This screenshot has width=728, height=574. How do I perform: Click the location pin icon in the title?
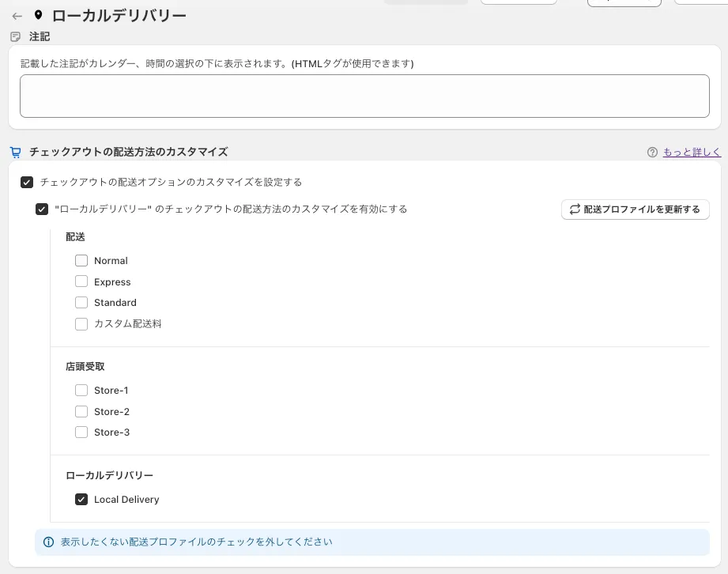click(39, 15)
